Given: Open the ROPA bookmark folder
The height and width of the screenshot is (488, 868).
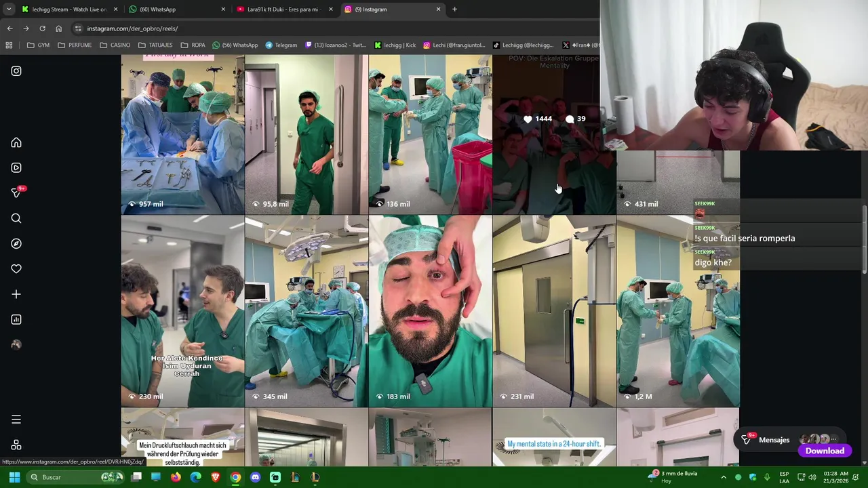Looking at the screenshot, I should pyautogui.click(x=193, y=45).
